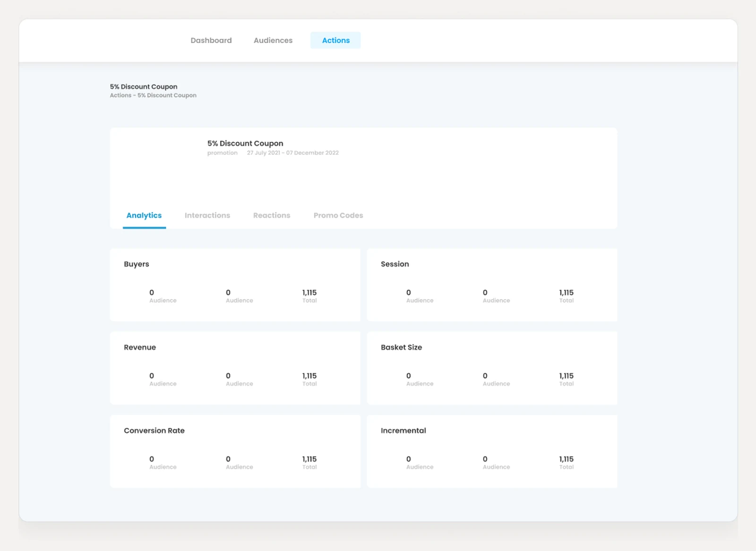The width and height of the screenshot is (756, 551).
Task: Click the Basket Size card title
Action: coord(402,348)
